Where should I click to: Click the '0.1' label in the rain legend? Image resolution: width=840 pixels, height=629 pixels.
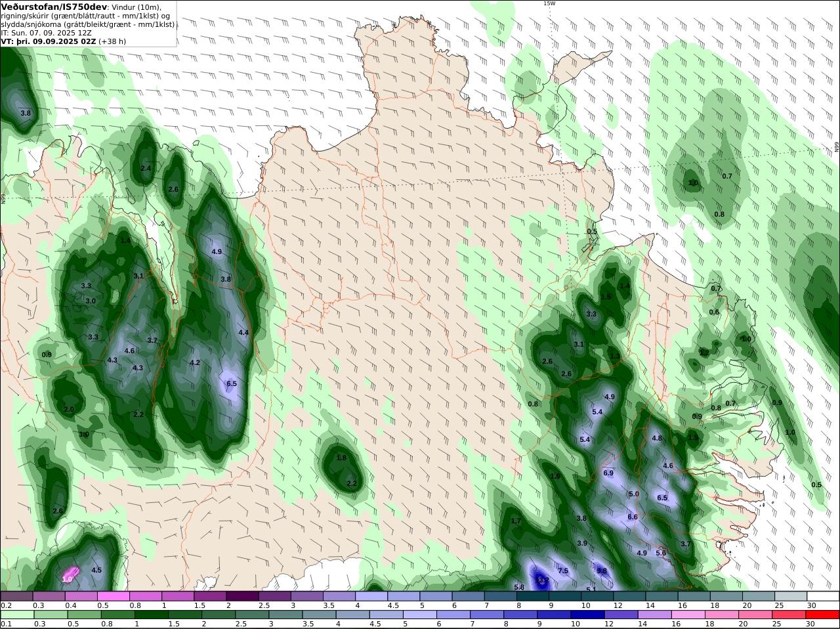point(5,624)
